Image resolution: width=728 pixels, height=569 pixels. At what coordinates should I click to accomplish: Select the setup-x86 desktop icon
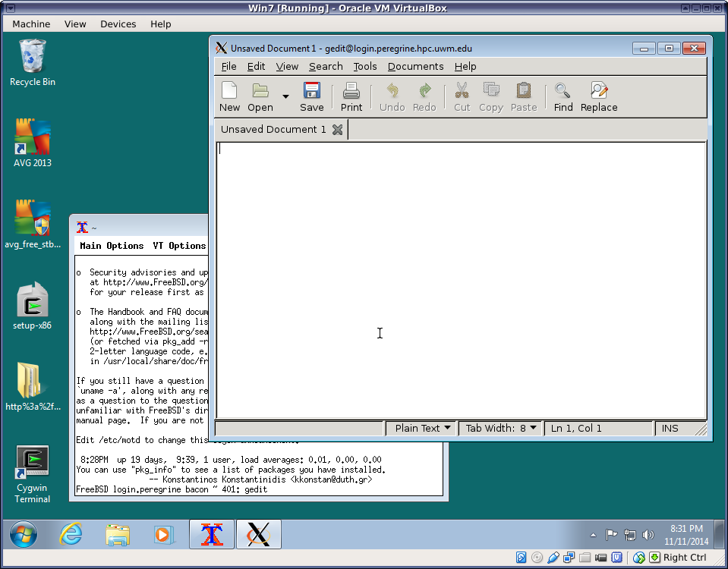(33, 306)
